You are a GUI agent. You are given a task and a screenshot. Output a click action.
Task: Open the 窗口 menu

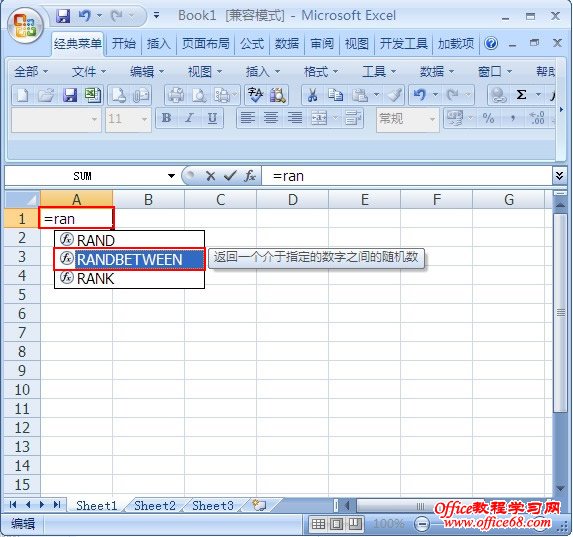494,71
